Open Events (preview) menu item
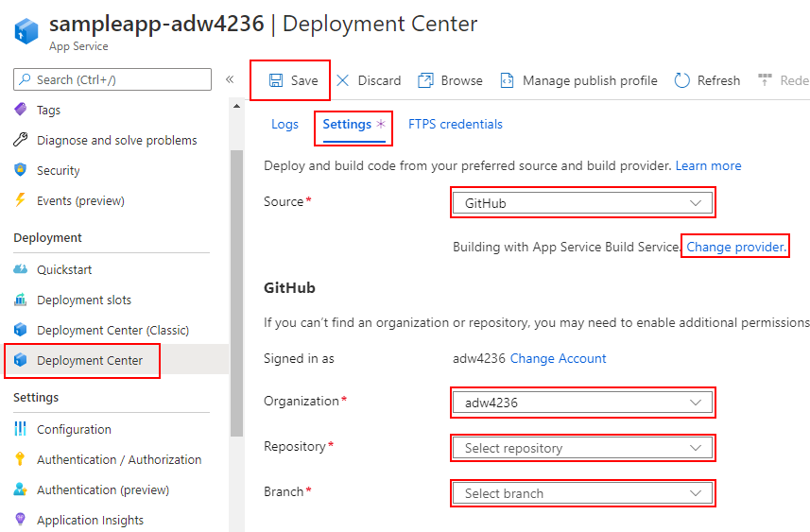This screenshot has height=532, width=810. pos(80,200)
